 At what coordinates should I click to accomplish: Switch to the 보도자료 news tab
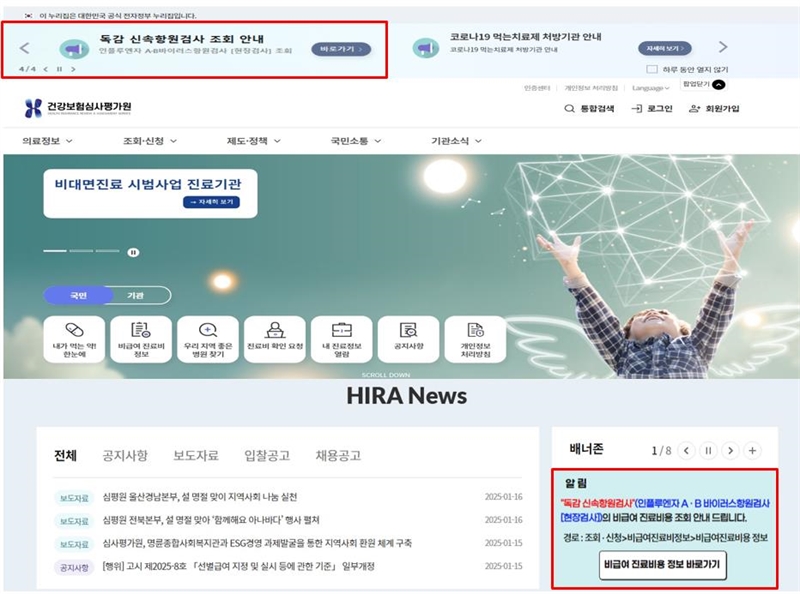[x=196, y=455]
